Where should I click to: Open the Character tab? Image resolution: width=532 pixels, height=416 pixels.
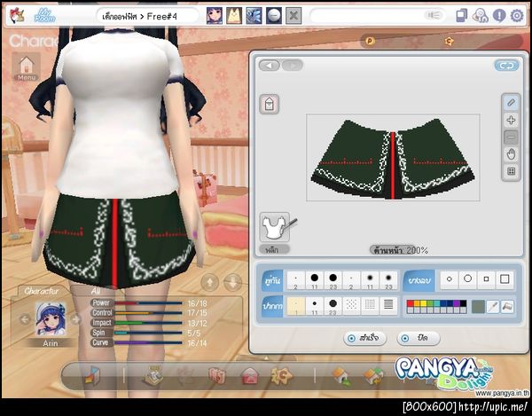tap(41, 291)
